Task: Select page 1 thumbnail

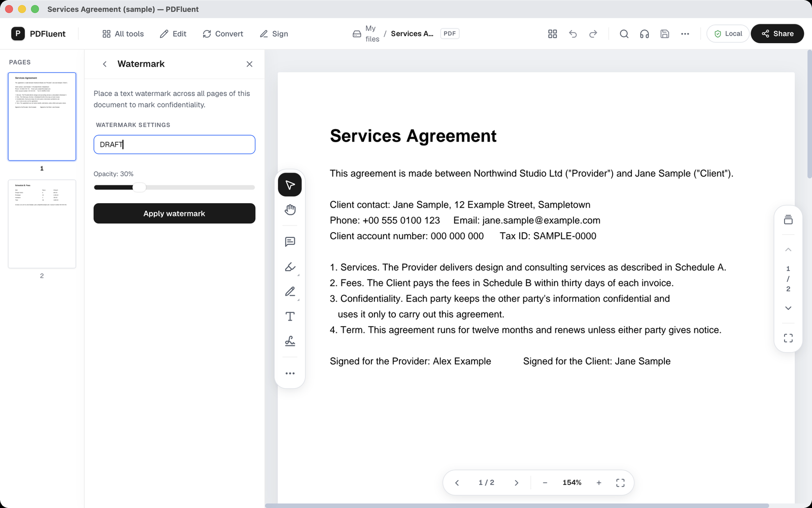Action: tap(42, 116)
